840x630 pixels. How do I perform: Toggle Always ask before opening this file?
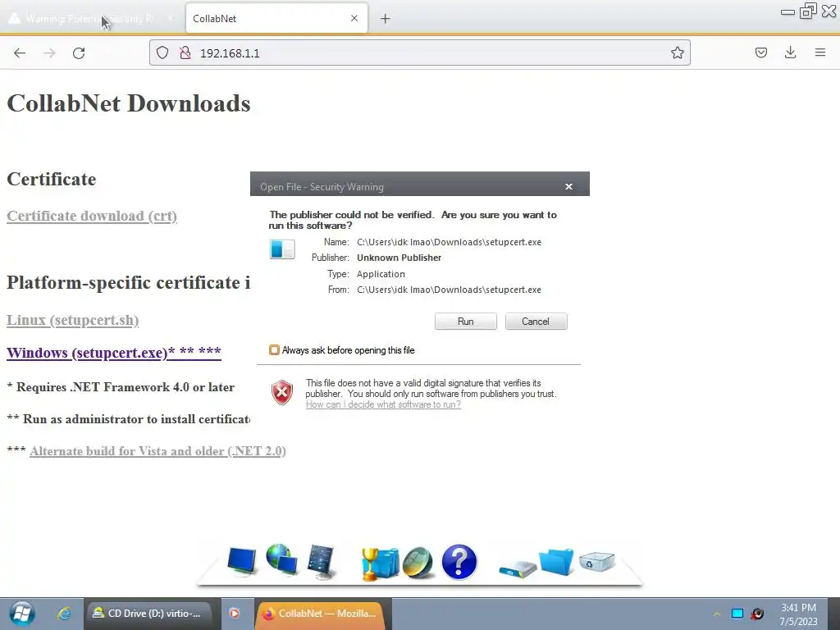click(274, 349)
